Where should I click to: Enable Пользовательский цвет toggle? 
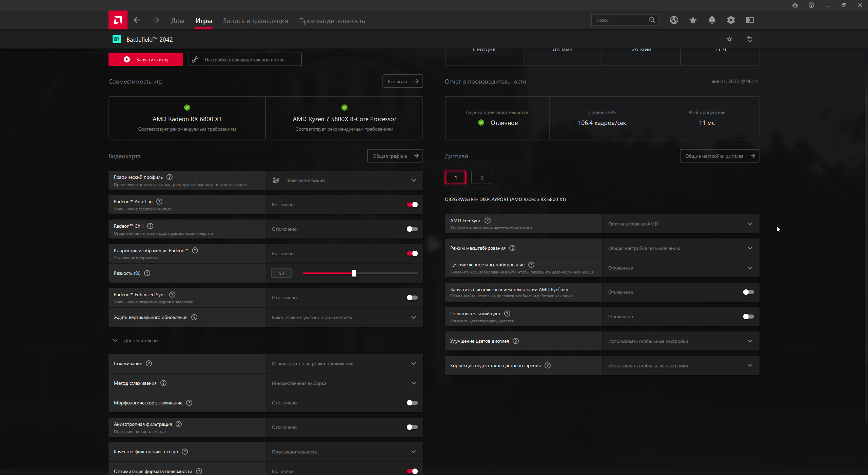pyautogui.click(x=748, y=317)
